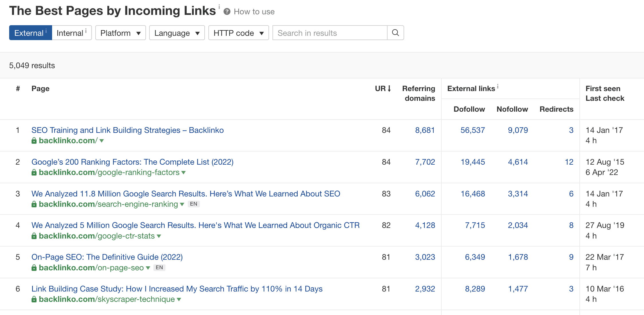Click the lock icon before skyscraper-technique URL
Image resolution: width=644 pixels, height=315 pixels.
coord(34,299)
